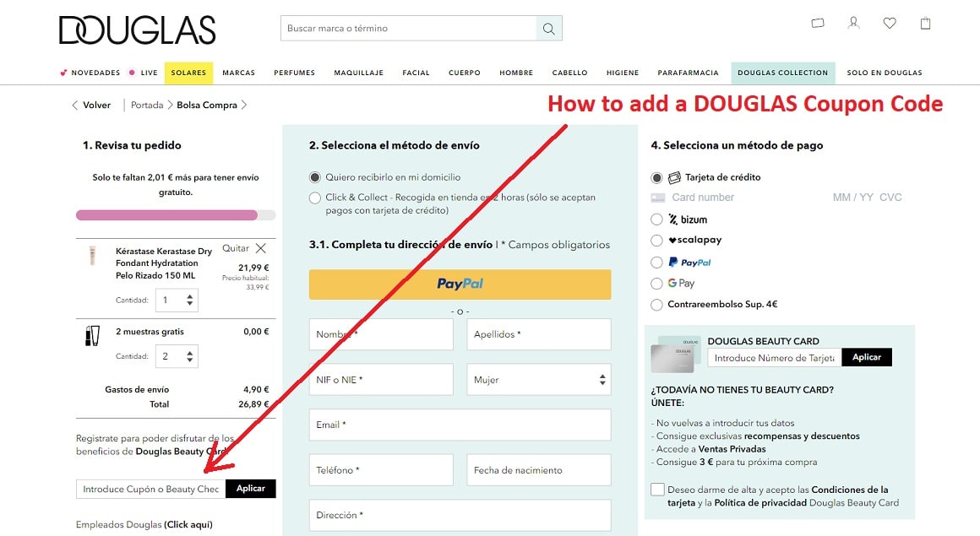Open the SOLARES menu
980x536 pixels.
coord(188,73)
